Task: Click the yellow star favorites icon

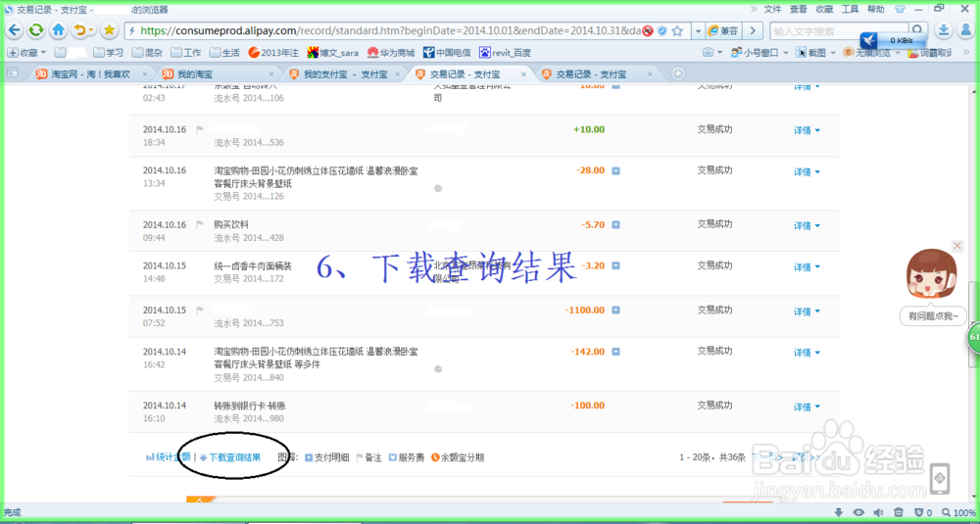Action: [x=110, y=30]
